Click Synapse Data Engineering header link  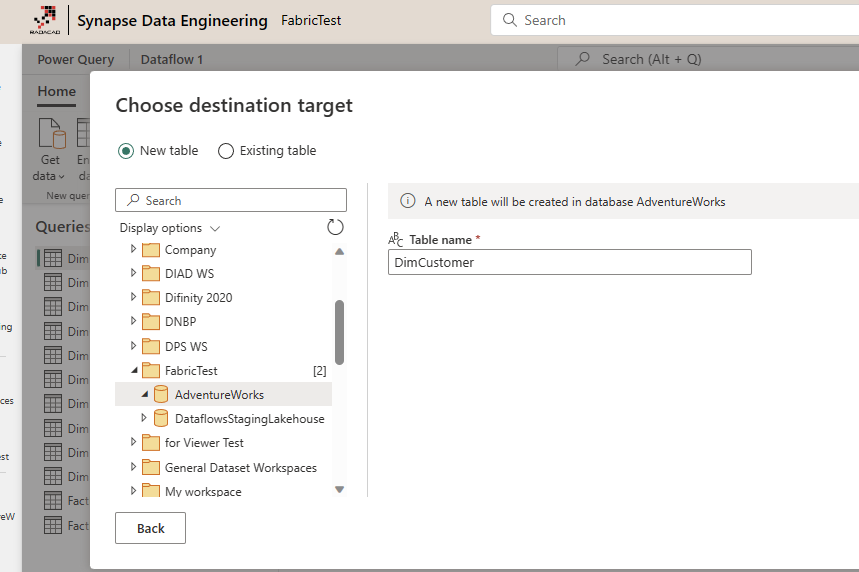coord(172,20)
